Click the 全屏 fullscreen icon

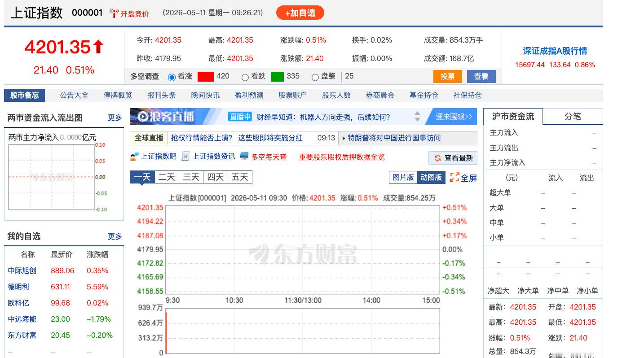point(454,178)
